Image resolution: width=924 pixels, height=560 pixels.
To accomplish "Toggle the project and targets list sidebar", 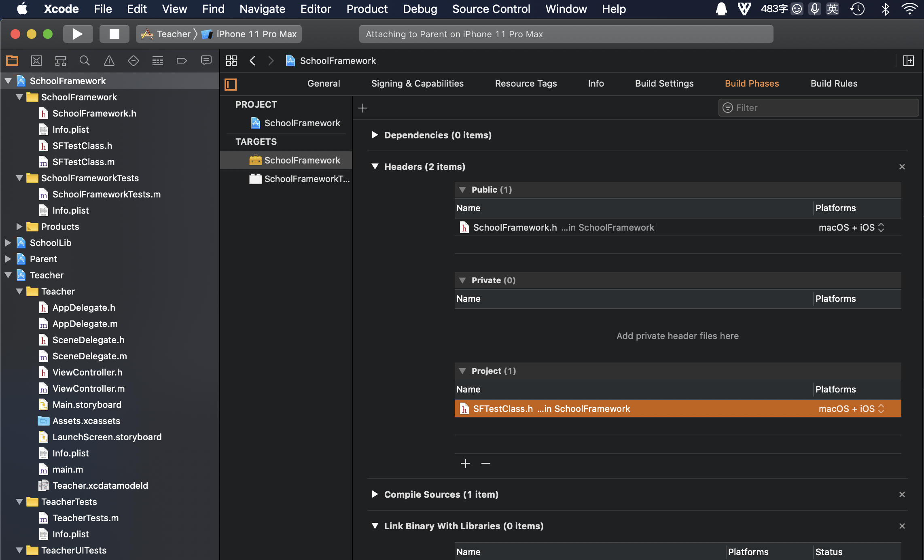I will tap(231, 84).
